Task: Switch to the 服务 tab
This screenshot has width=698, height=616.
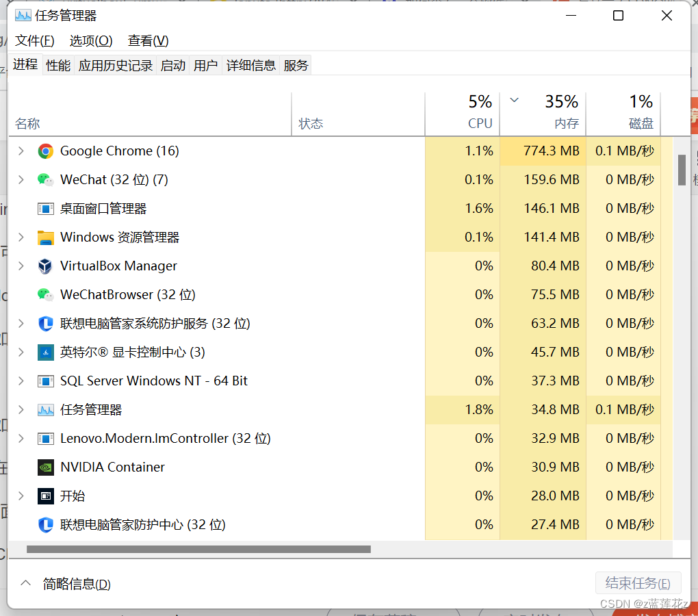Action: point(296,66)
